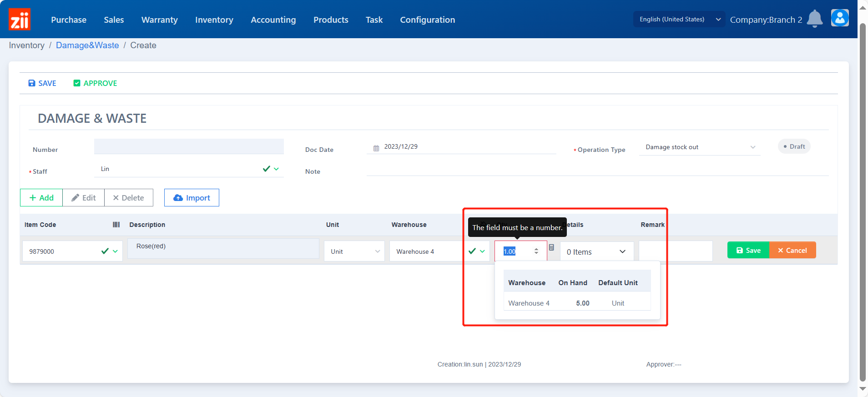Screen dimensions: 868x397
Task: Click the Remark input field
Action: 676,251
